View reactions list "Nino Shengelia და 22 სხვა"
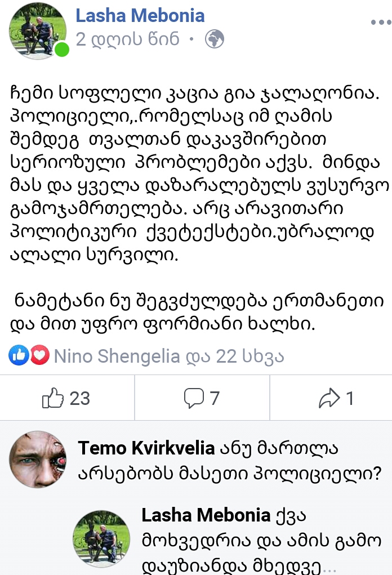The height and width of the screenshot is (575, 392). click(169, 356)
